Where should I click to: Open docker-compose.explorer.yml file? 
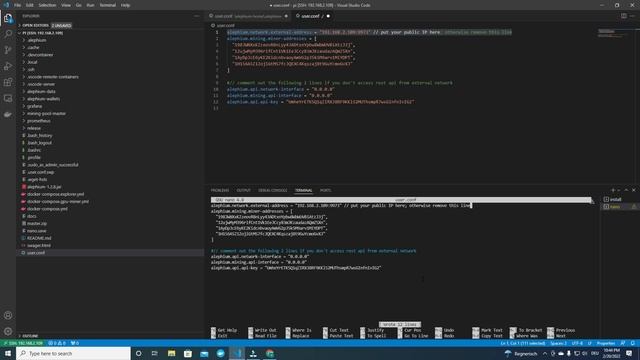pos(55,194)
